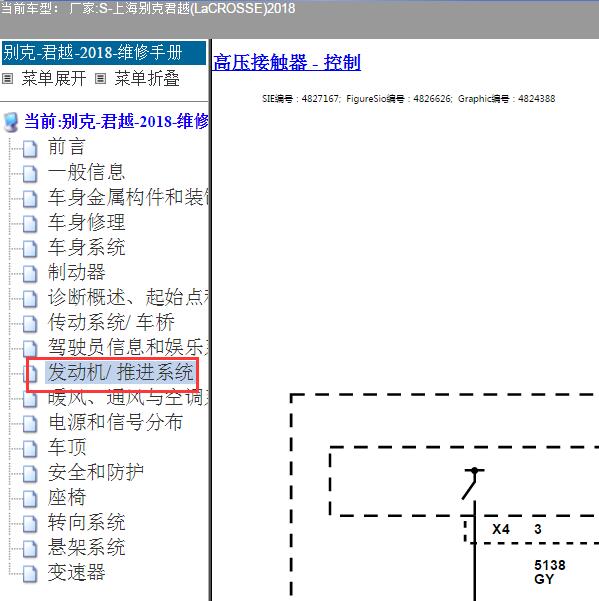Open the 诊断概述、起始点 tree item
Screen dimensions: 599x601
coord(128,297)
